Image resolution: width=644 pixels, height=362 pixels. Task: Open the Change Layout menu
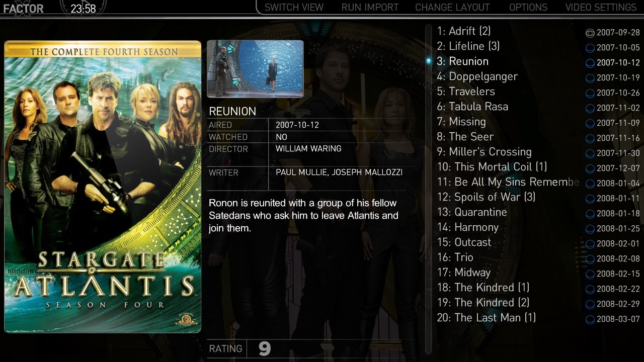pyautogui.click(x=452, y=8)
